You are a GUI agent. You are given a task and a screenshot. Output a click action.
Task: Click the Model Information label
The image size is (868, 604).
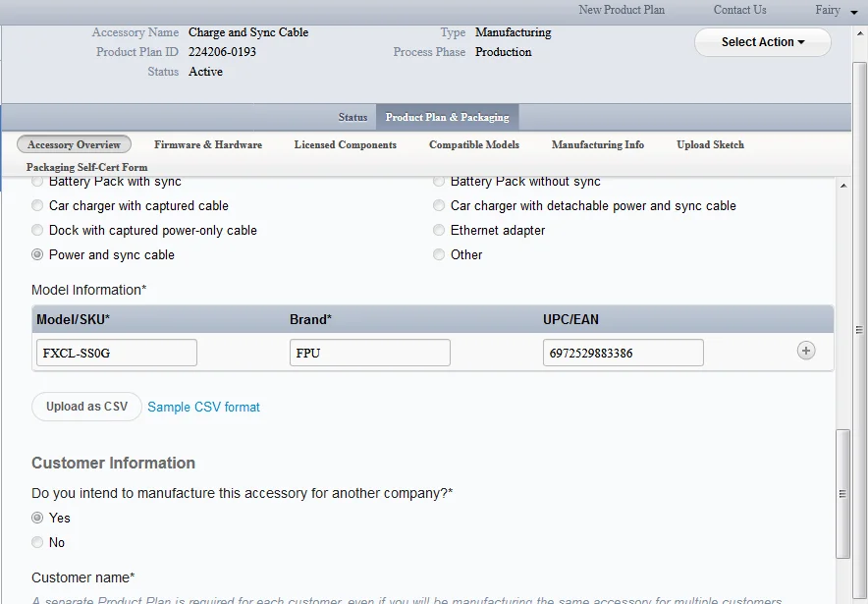(x=89, y=290)
